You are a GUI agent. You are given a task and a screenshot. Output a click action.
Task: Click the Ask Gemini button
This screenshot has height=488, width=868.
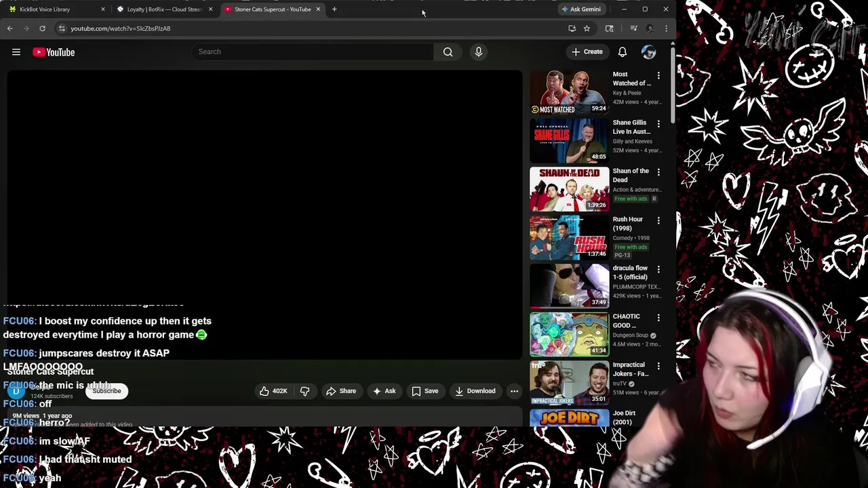point(581,9)
